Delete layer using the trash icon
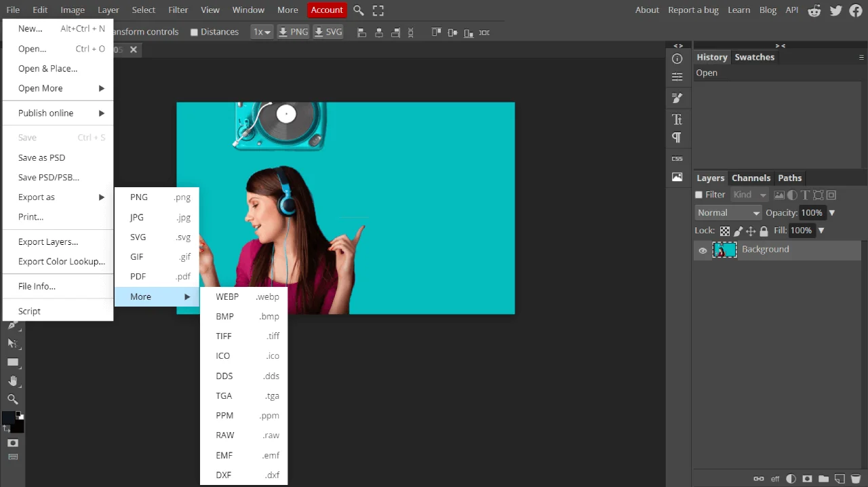 point(856,479)
